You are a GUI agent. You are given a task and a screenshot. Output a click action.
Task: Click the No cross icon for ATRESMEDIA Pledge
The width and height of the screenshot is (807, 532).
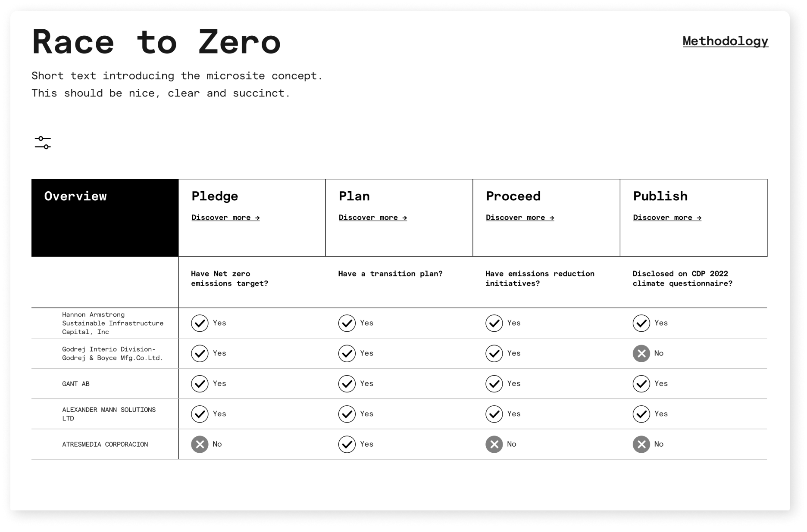point(200,444)
